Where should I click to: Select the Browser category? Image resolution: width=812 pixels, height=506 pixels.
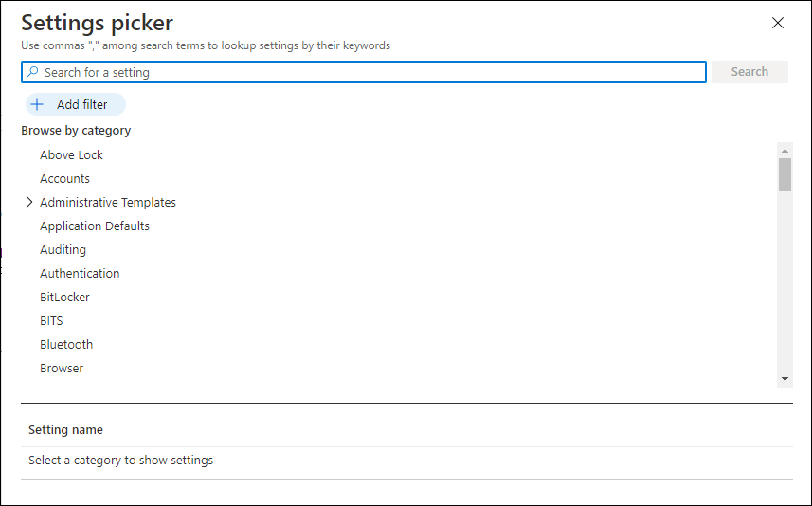coord(62,369)
